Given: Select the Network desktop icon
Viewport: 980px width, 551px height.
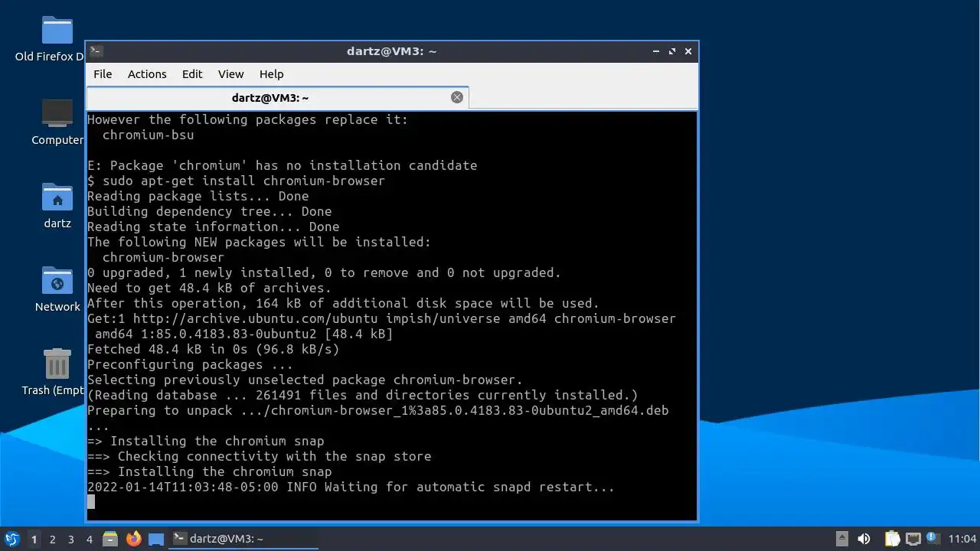Looking at the screenshot, I should pyautogui.click(x=57, y=289).
